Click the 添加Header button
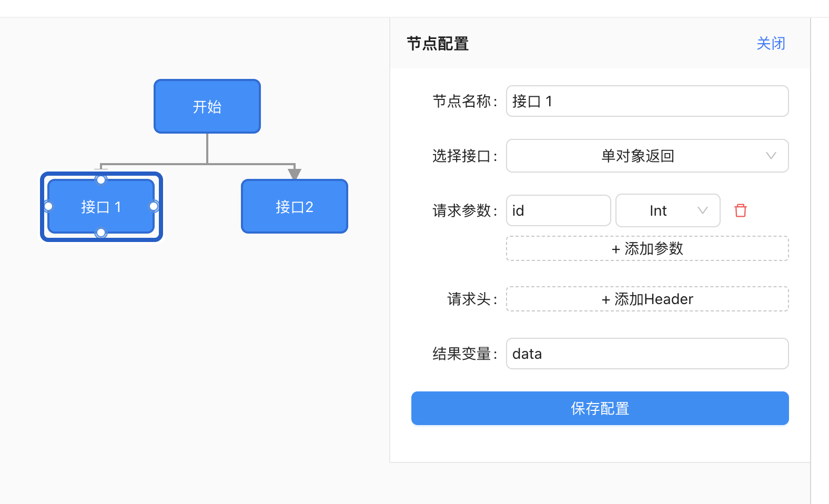This screenshot has height=504, width=829. 647,299
